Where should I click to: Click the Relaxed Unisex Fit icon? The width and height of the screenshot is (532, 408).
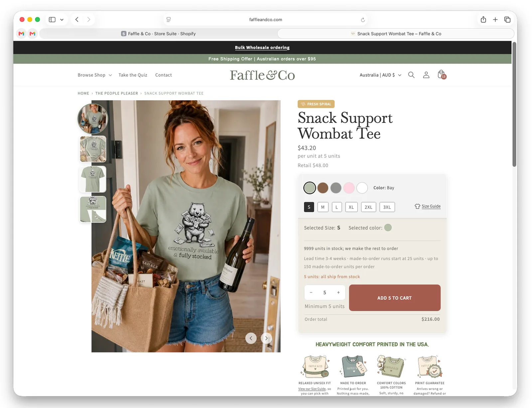[315, 366]
